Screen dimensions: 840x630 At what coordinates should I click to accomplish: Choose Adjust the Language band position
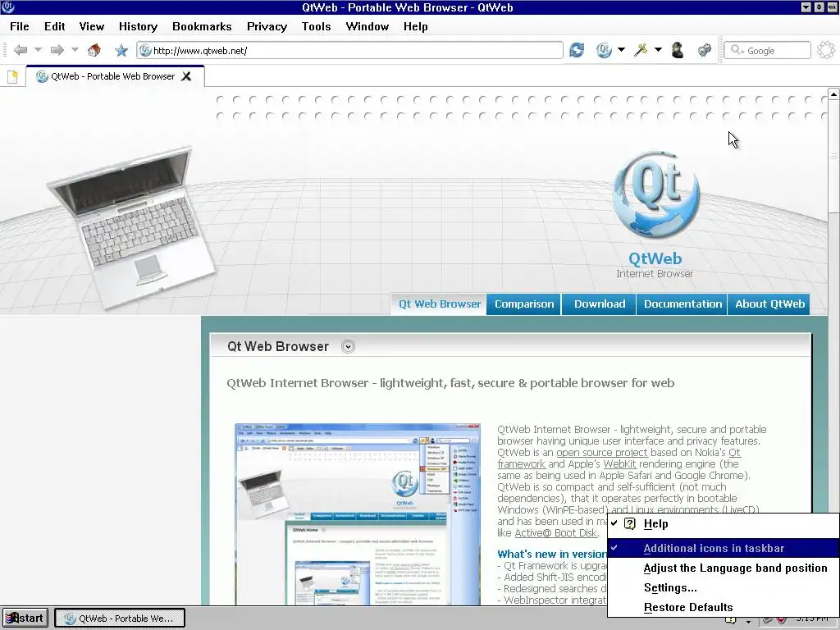724,568
